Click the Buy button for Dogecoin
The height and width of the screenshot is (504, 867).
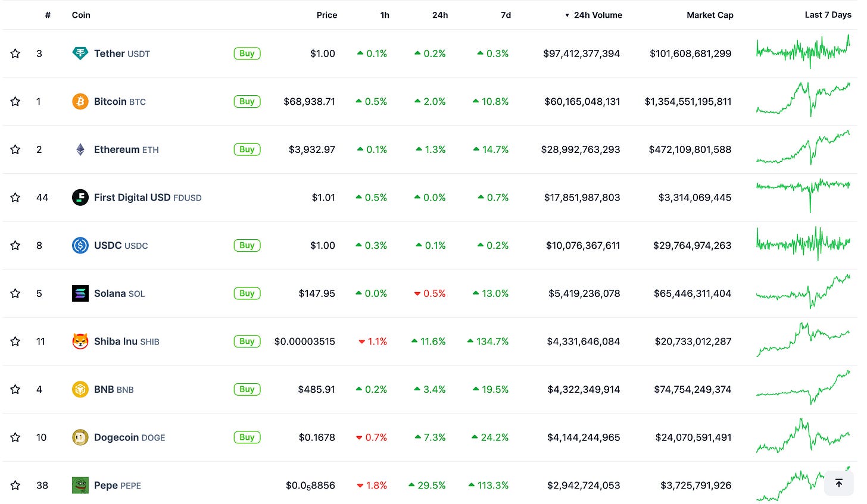[x=247, y=437]
